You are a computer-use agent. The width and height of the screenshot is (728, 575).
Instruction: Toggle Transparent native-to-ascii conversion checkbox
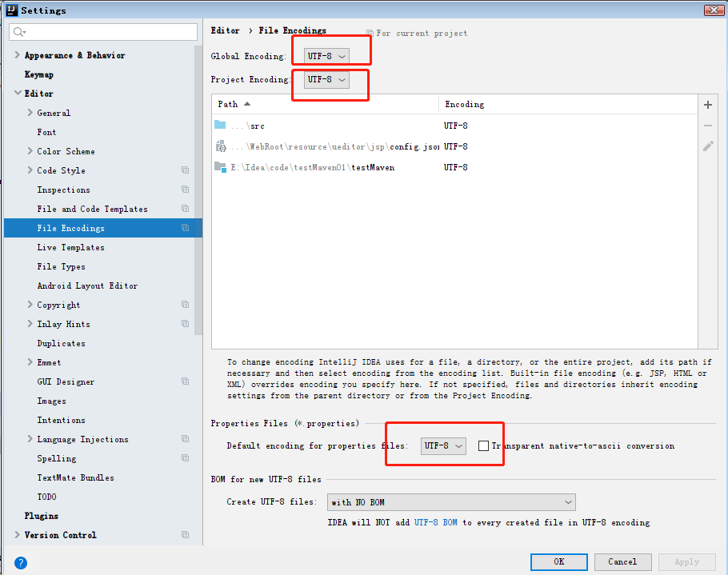tap(483, 446)
